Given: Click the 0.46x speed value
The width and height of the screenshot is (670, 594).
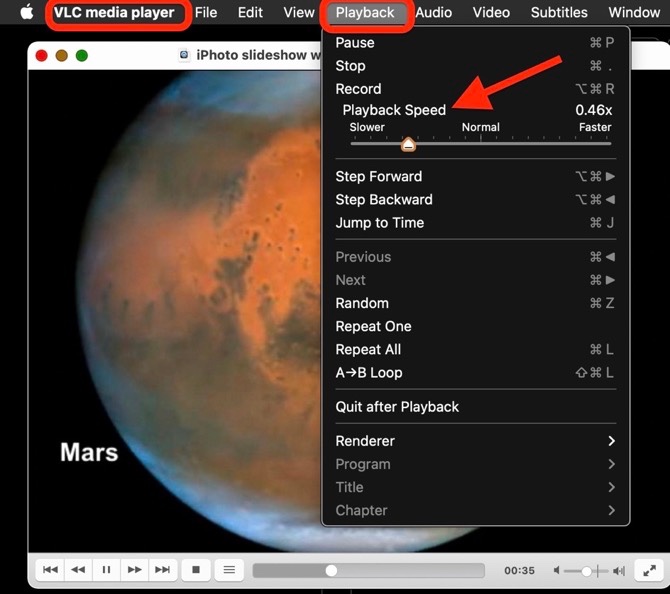Looking at the screenshot, I should click(594, 110).
